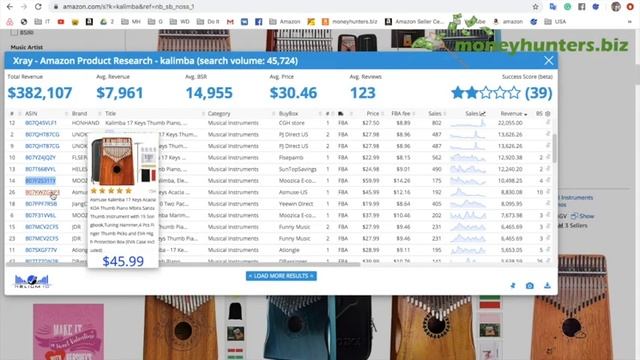Sort by ASIN column header

click(31, 113)
